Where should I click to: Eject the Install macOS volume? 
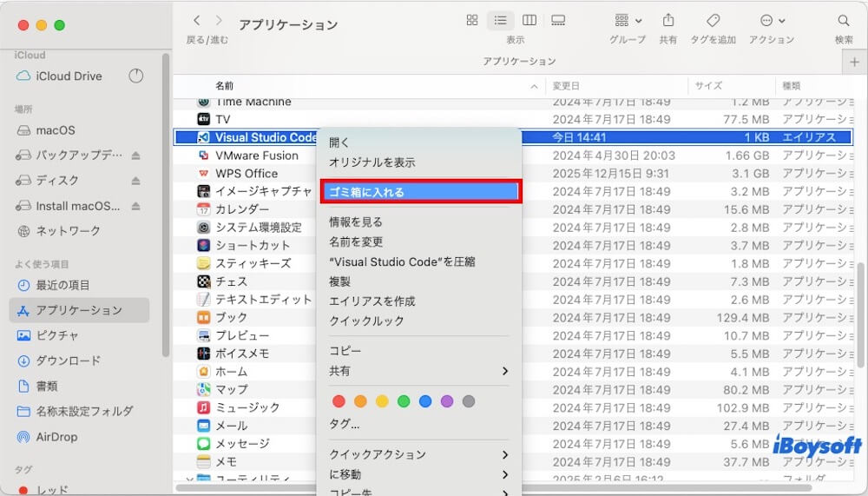[135, 206]
